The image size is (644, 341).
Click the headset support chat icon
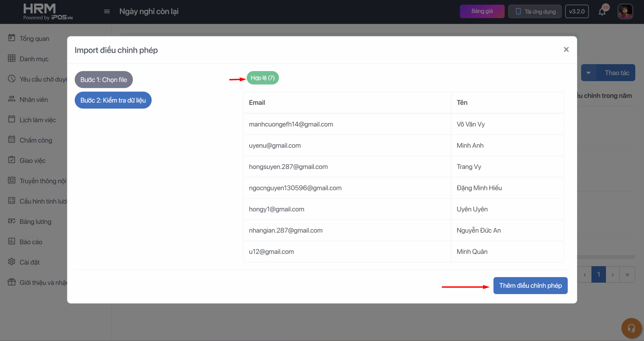tap(631, 328)
